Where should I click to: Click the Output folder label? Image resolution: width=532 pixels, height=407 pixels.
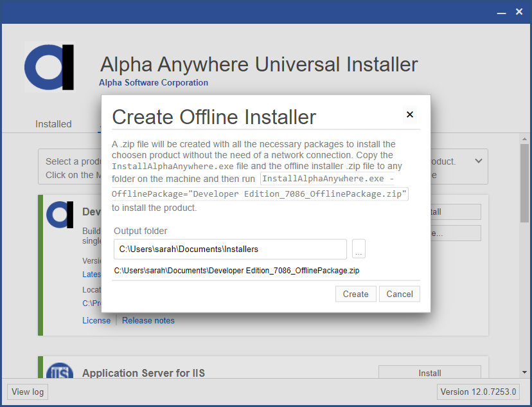[141, 231]
